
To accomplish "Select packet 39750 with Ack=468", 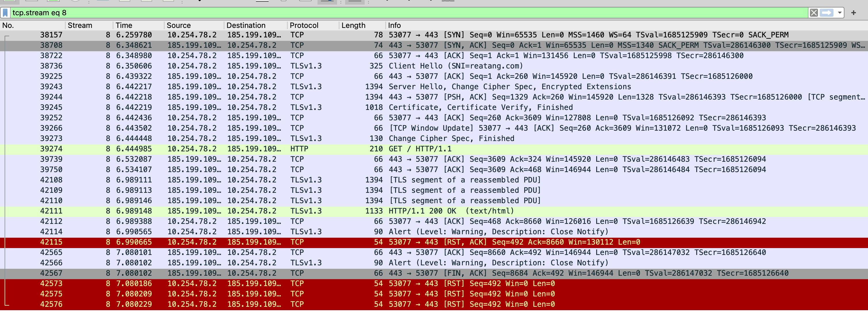I will (434, 169).
